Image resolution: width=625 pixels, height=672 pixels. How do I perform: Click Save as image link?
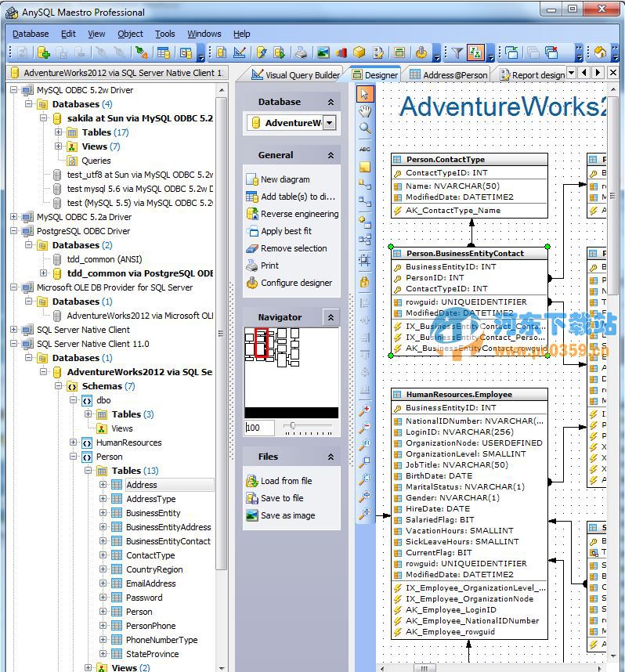click(x=287, y=515)
